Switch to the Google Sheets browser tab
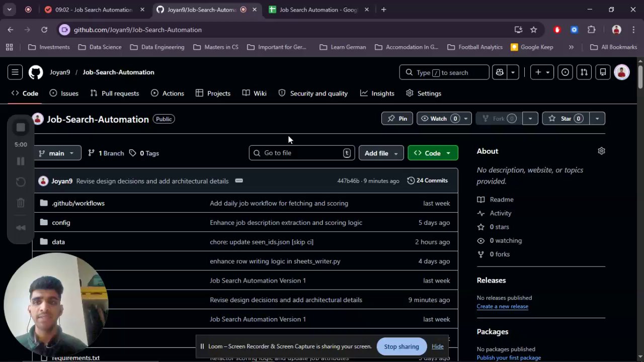Viewport: 644px width, 362px height. 318,10
